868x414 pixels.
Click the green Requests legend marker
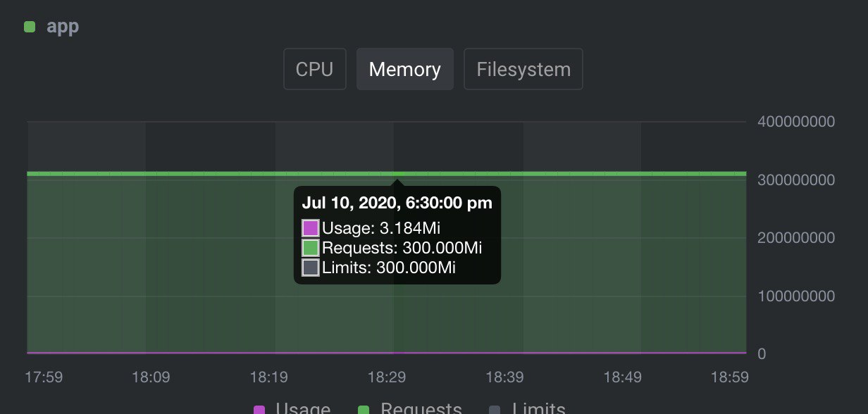pyautogui.click(x=364, y=410)
